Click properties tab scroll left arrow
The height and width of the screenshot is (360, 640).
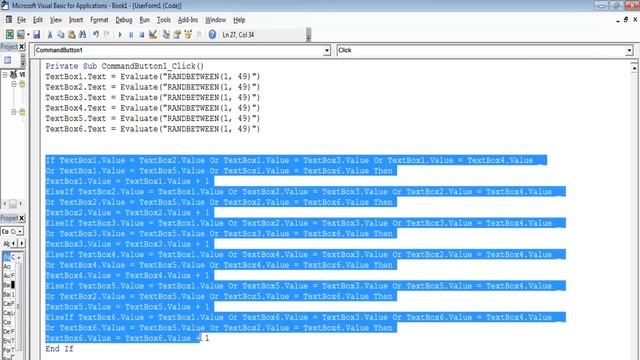coord(14,243)
